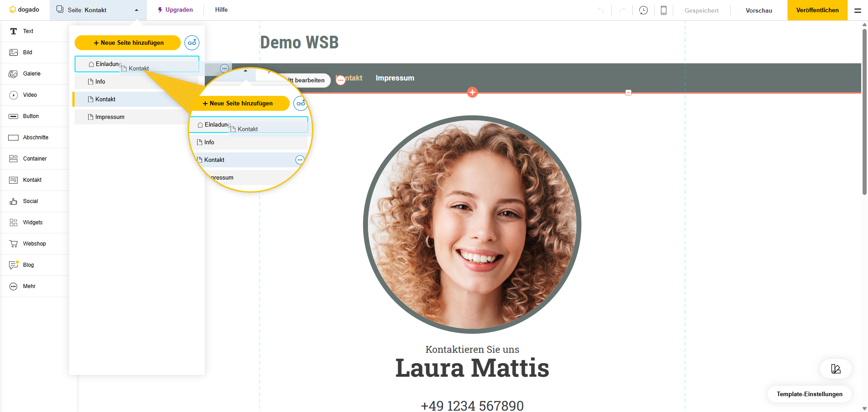The width and height of the screenshot is (868, 412).
Task: Select Impressum in website navigation bar
Action: 395,78
